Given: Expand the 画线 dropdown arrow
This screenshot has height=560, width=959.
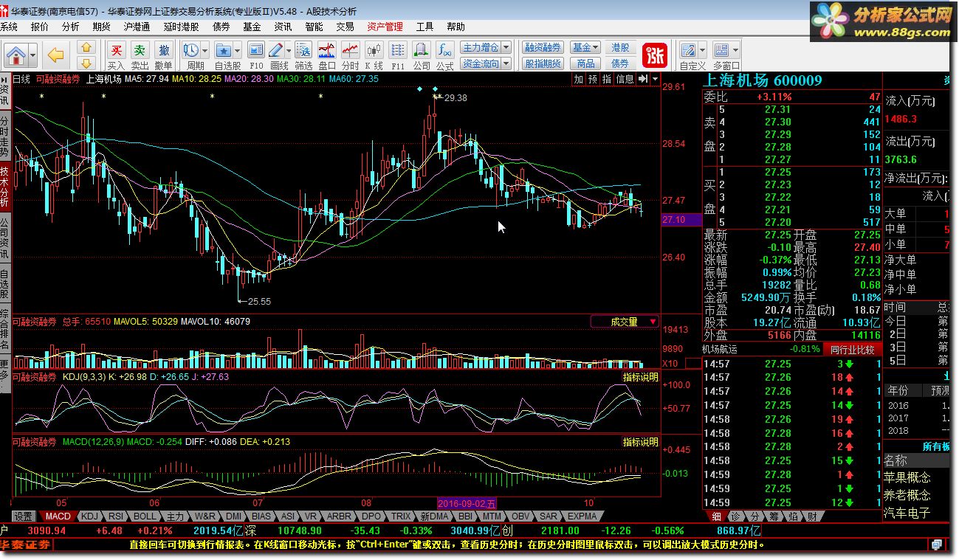Looking at the screenshot, I should pos(289,50).
